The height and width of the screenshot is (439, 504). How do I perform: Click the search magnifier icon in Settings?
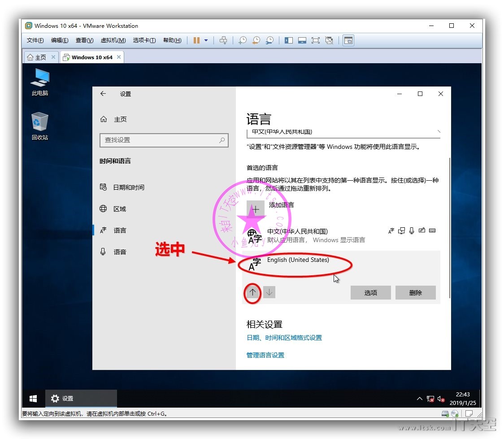[222, 140]
